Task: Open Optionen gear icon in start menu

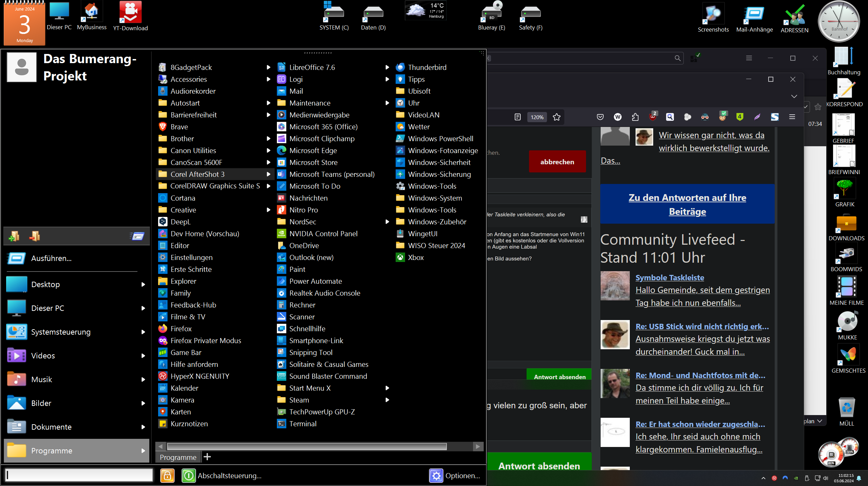Action: point(436,475)
